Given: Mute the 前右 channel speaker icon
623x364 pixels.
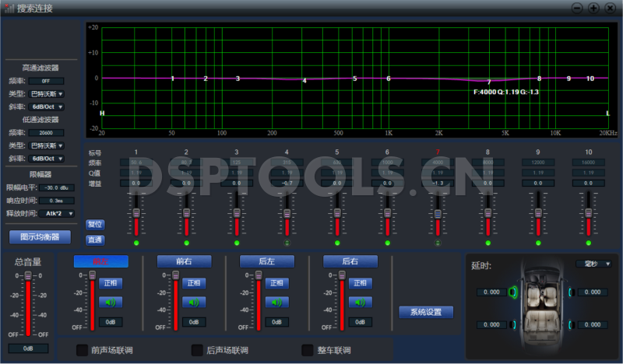Looking at the screenshot, I should tap(194, 303).
